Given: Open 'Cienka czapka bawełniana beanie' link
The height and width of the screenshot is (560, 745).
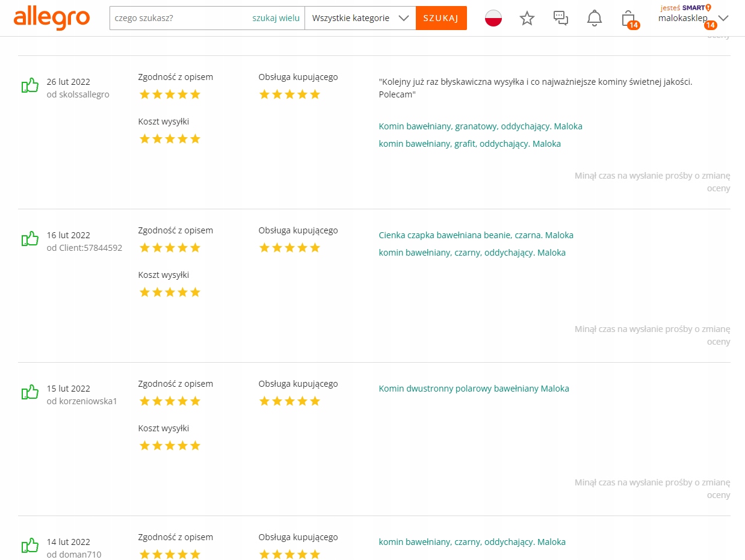Looking at the screenshot, I should (475, 235).
